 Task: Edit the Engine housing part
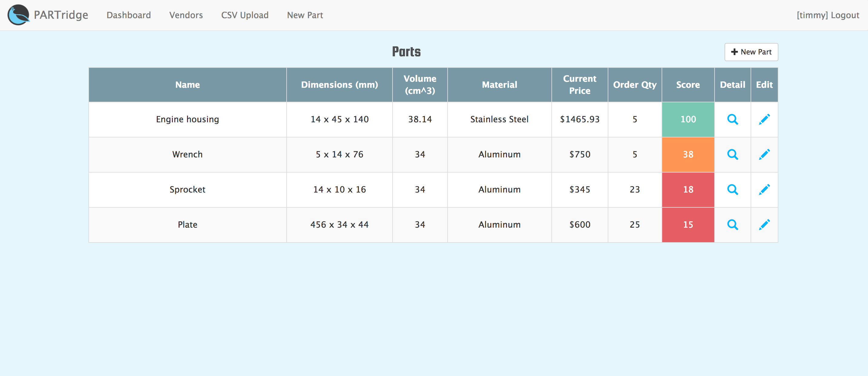pos(764,119)
